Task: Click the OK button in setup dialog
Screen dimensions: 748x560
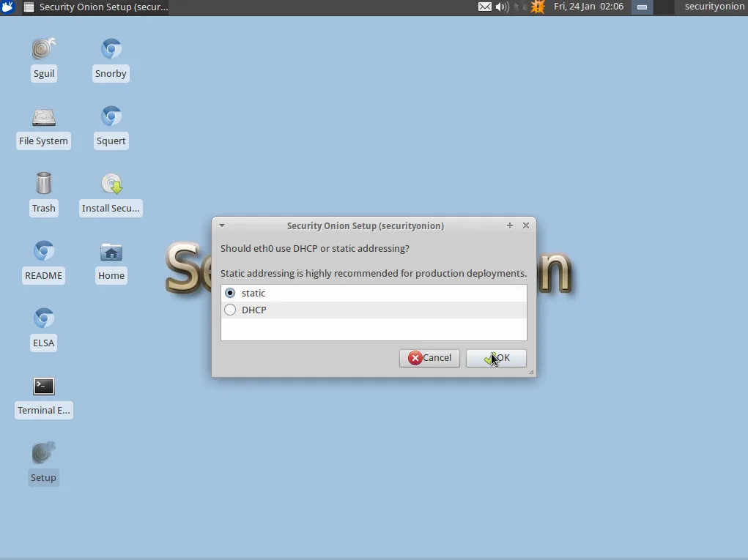Action: (x=496, y=358)
